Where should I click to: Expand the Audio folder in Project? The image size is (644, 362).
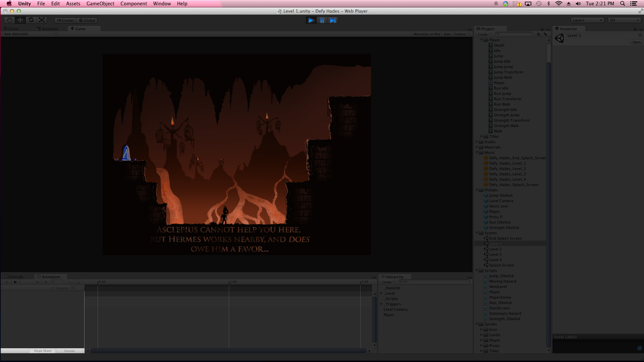[x=477, y=142]
